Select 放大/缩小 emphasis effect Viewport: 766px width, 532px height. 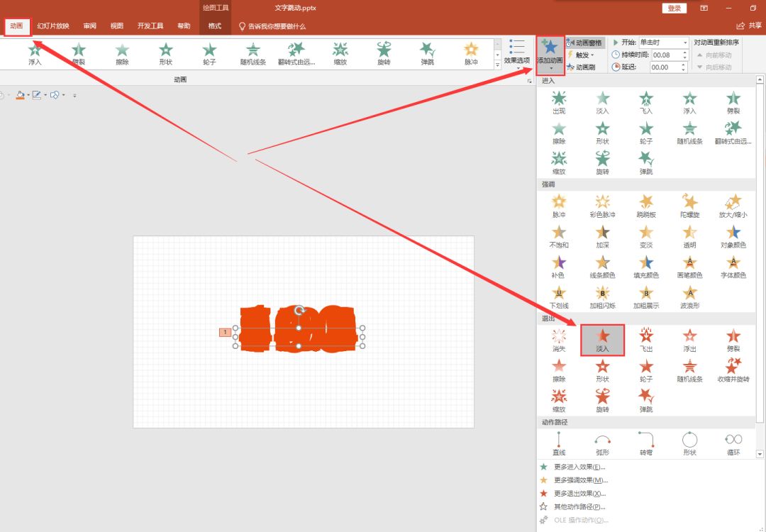[x=733, y=206]
